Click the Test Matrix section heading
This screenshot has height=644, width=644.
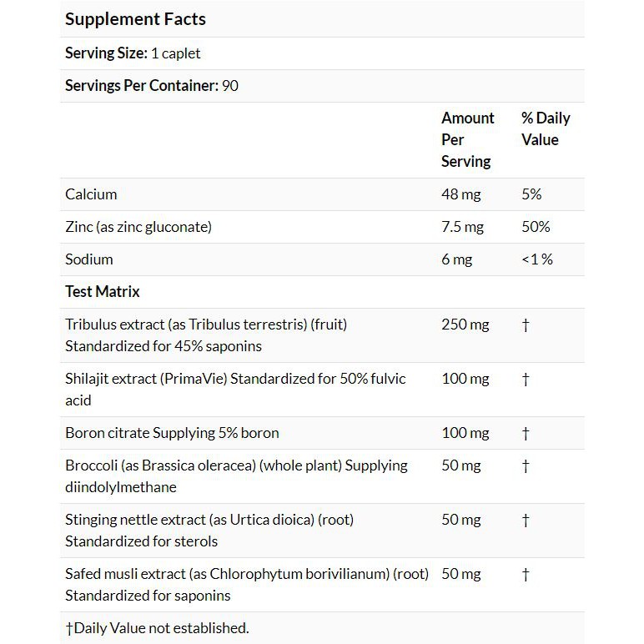pyautogui.click(x=103, y=292)
